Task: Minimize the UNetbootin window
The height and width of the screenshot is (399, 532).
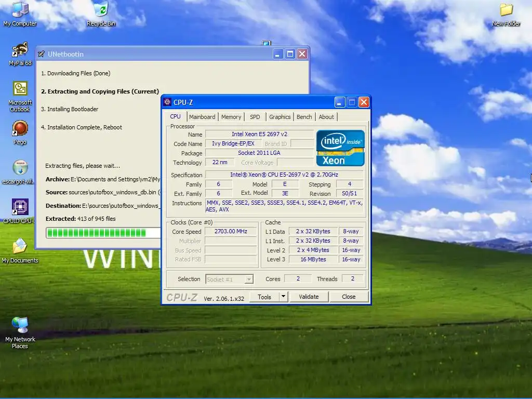Action: [x=277, y=54]
